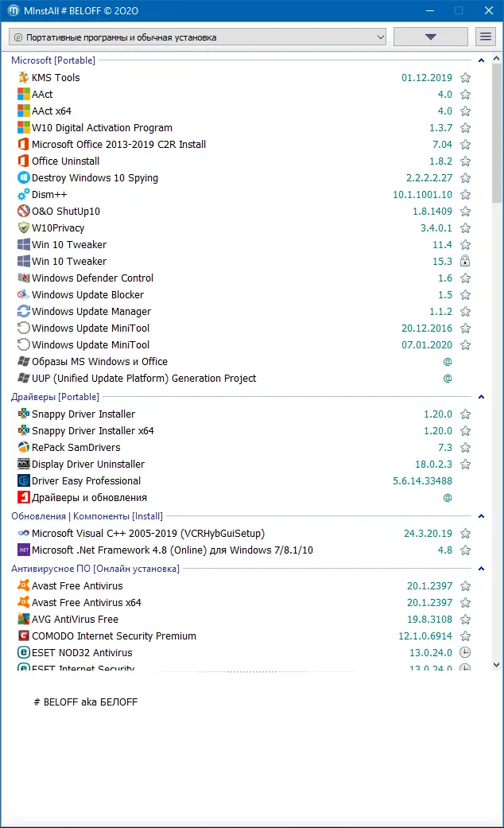
Task: Click the Dism++ gears icon
Action: coord(24,194)
